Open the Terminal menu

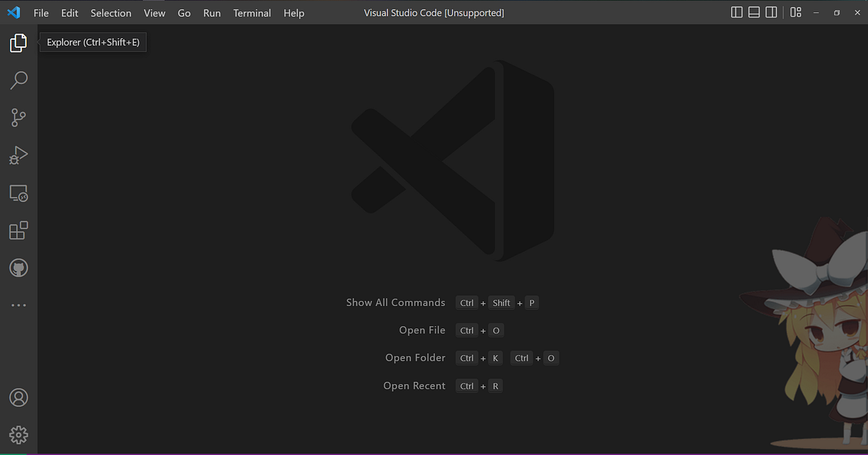click(x=252, y=12)
